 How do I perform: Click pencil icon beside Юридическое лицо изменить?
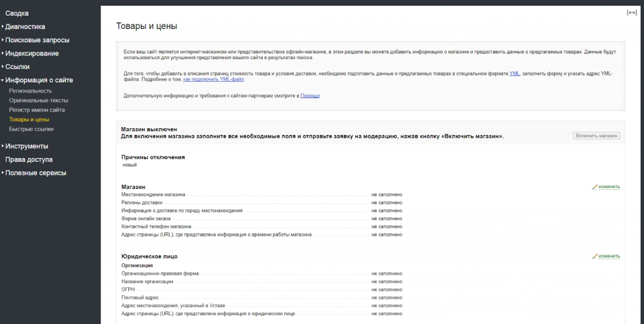coord(594,256)
